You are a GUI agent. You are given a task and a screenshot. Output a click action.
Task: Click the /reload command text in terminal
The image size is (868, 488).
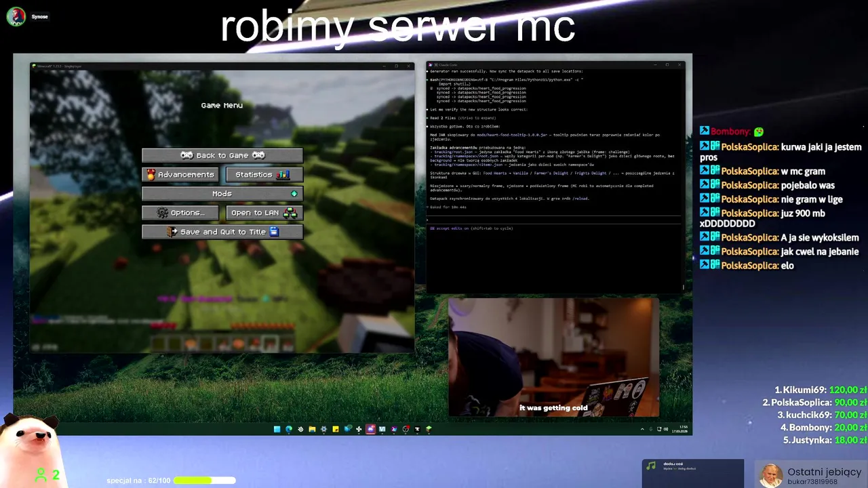(x=580, y=199)
